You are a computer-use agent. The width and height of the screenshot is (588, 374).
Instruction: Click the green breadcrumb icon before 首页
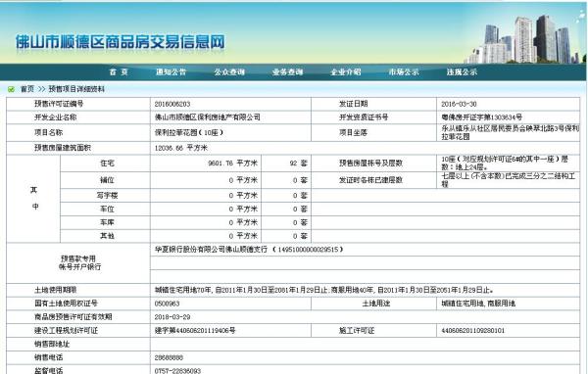(x=11, y=89)
